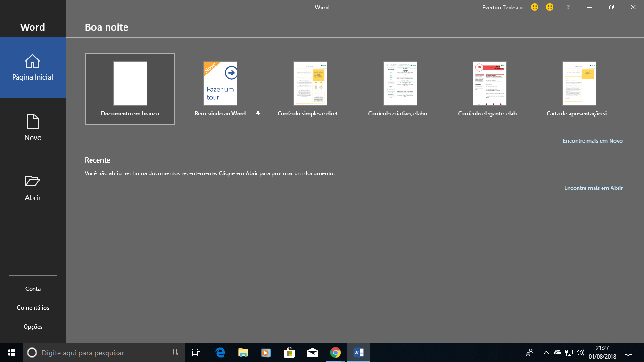Restore down the Word window
This screenshot has height=362, width=644.
coord(611,8)
